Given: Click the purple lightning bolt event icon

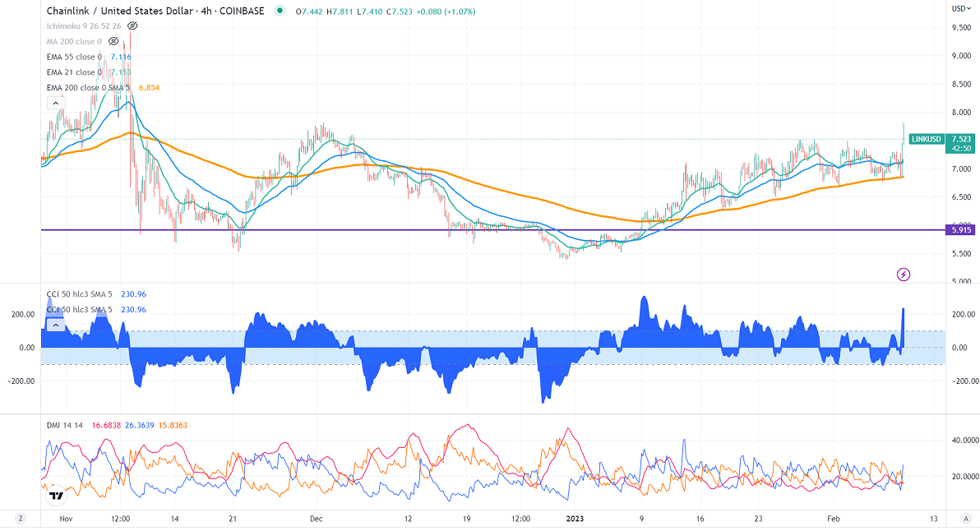Looking at the screenshot, I should click(x=904, y=274).
